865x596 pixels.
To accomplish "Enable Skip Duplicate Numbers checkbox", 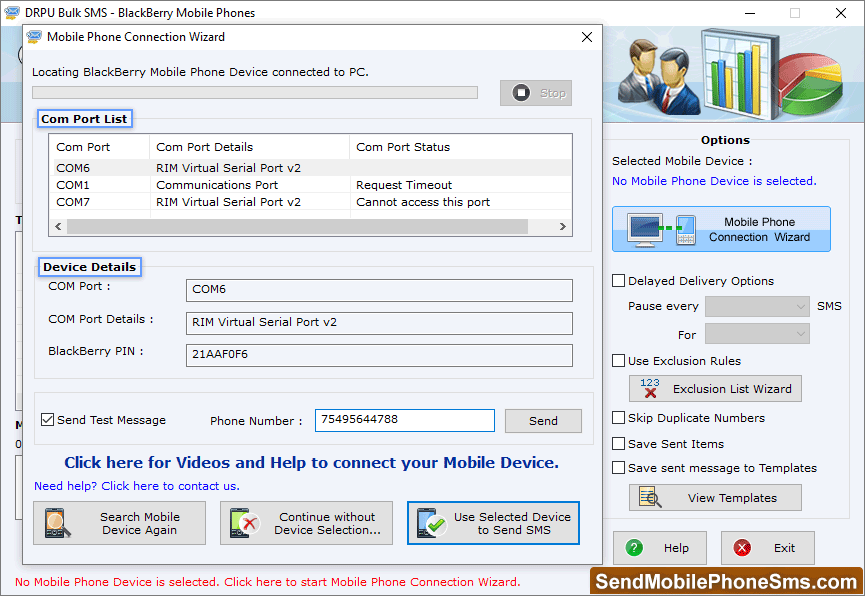I will click(x=618, y=417).
